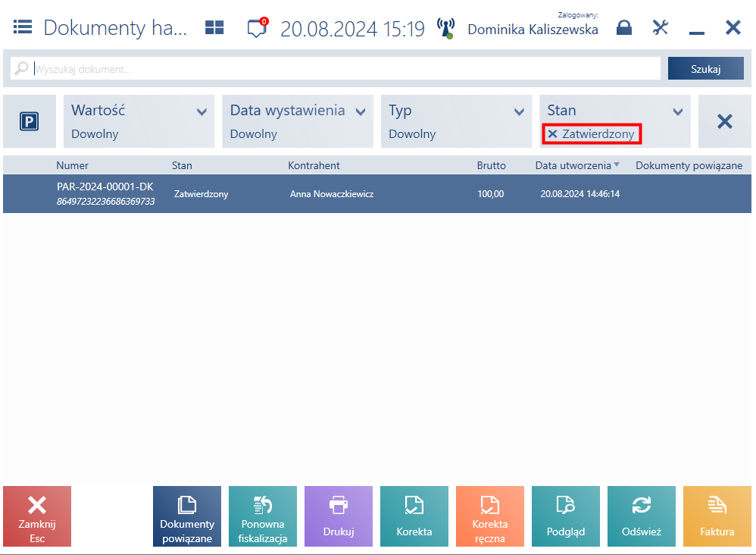This screenshot has width=756, height=555.
Task: Minimize the application window
Action: [x=697, y=32]
